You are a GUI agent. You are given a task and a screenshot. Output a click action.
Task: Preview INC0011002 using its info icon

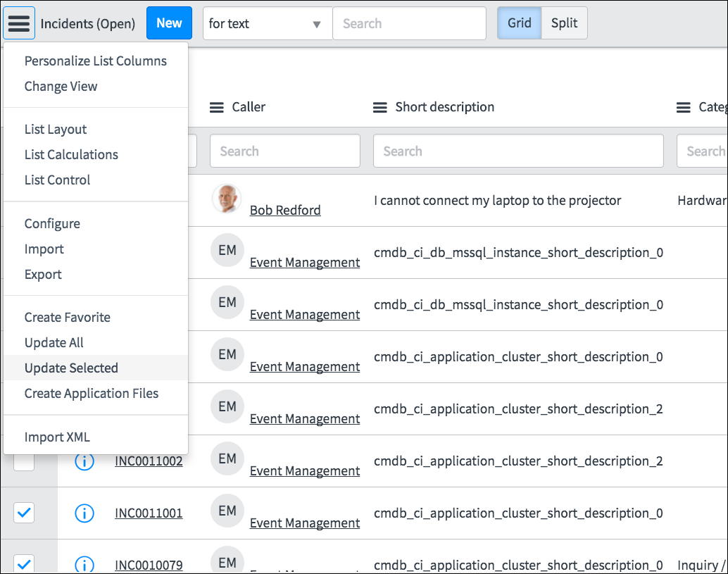pos(84,461)
